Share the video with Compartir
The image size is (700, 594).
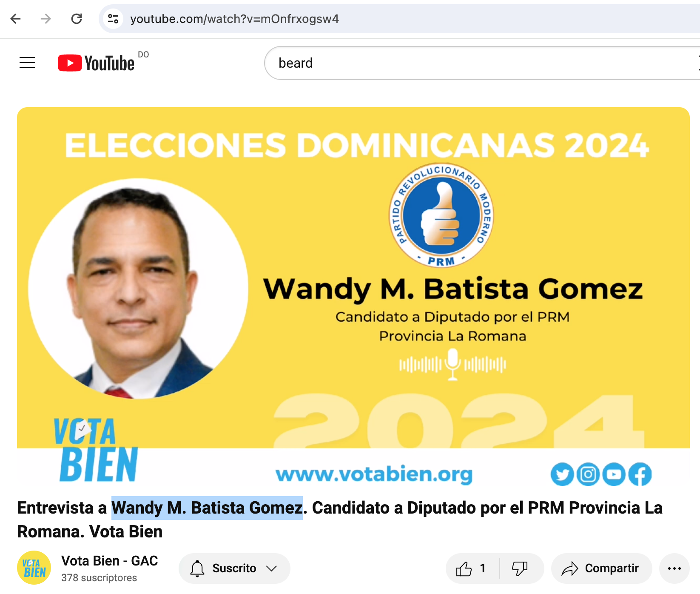tap(601, 568)
